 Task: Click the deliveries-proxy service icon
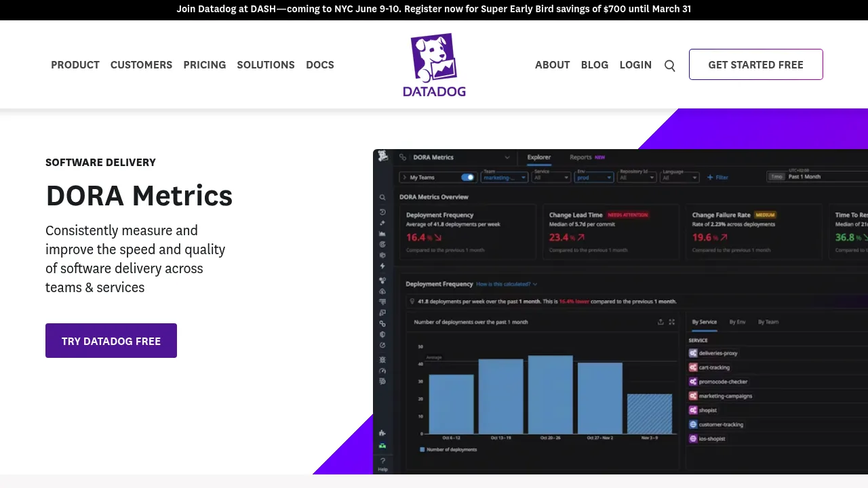693,353
